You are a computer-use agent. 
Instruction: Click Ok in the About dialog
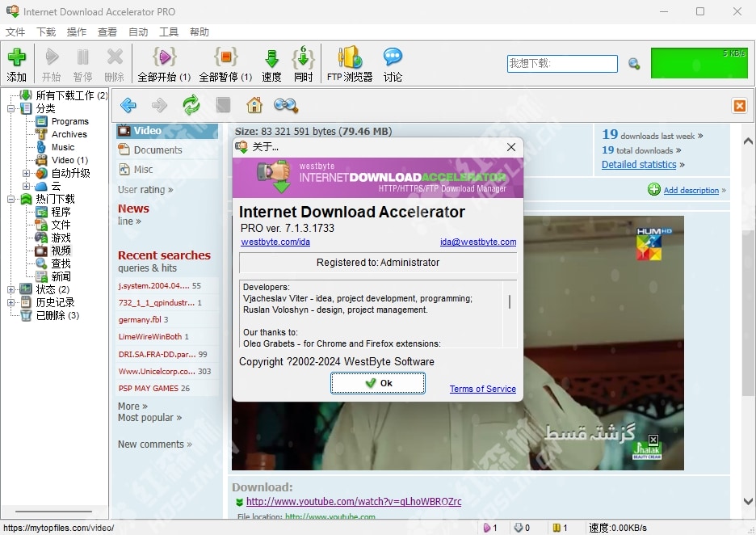pyautogui.click(x=378, y=383)
